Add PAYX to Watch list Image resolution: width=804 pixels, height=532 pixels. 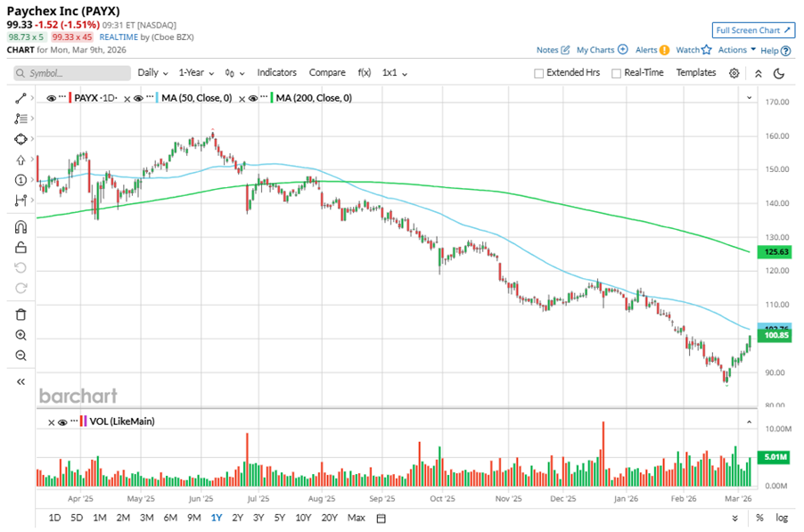pyautogui.click(x=693, y=50)
